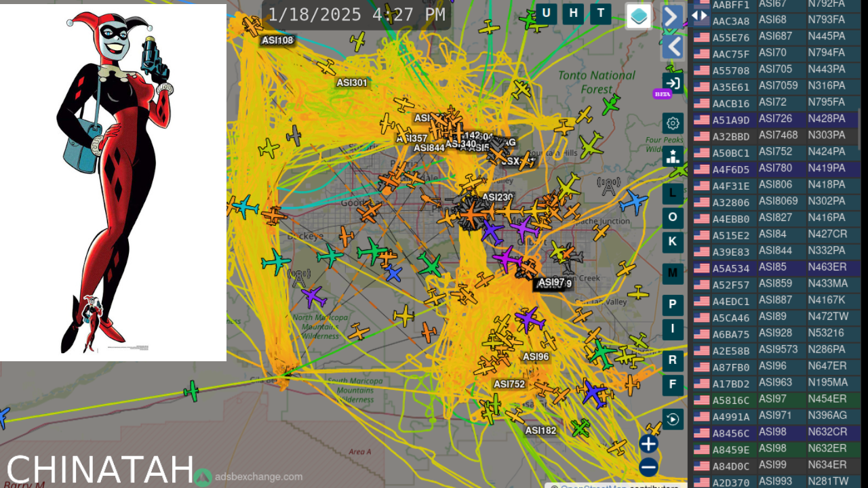868x488 pixels.
Task: Click the ASI96 label on the map
Action: pyautogui.click(x=536, y=357)
